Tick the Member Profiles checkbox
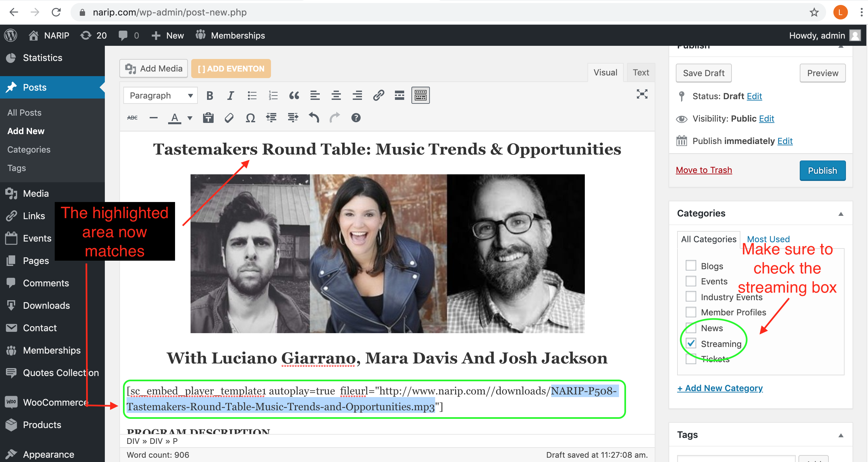The width and height of the screenshot is (868, 462). 691,312
